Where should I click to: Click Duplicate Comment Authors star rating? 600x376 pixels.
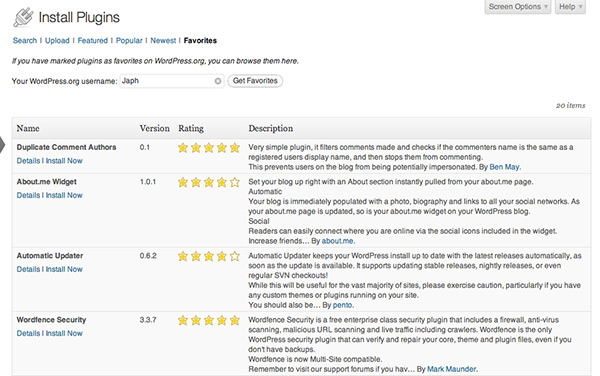tap(209, 148)
